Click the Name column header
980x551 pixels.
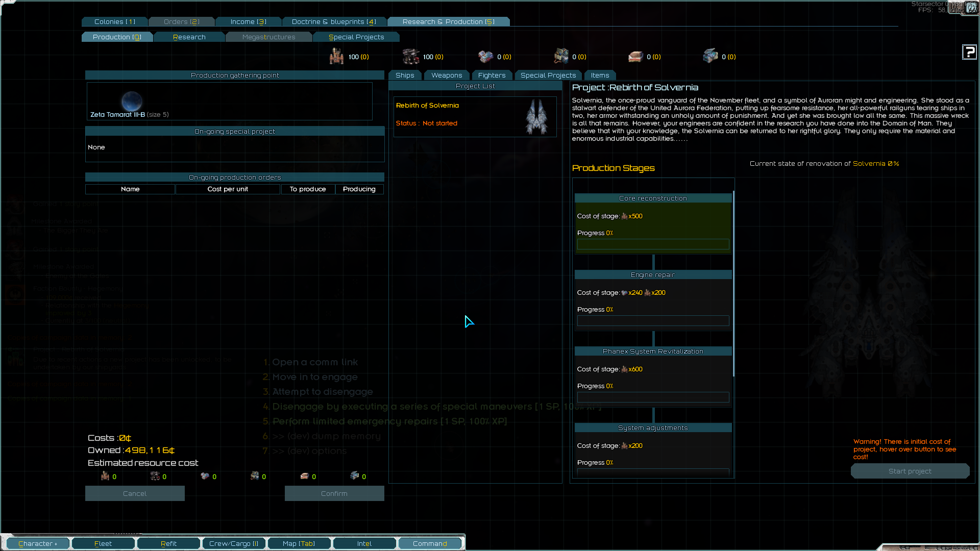coord(130,189)
